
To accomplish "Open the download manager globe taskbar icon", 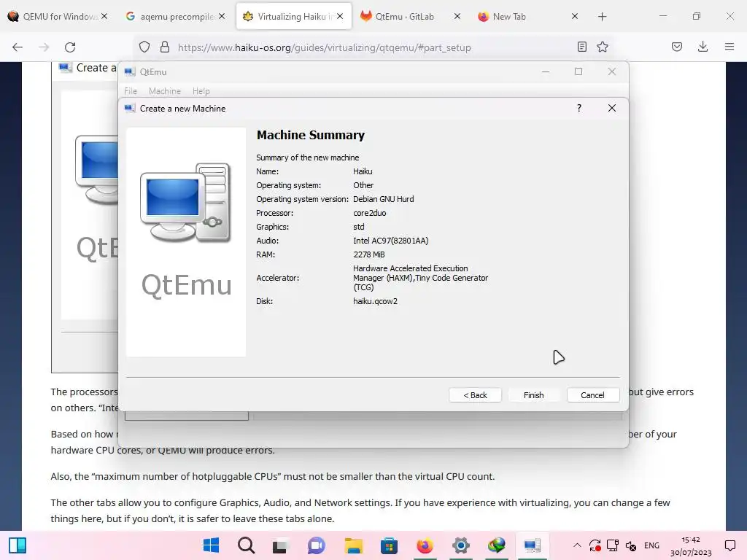I will (496, 545).
